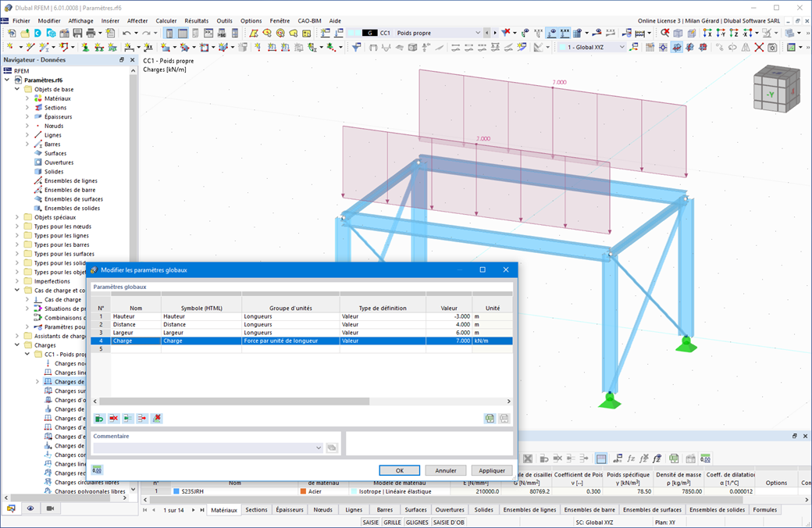
Task: Toggle show loads button in top toolbar
Action: pos(552,33)
